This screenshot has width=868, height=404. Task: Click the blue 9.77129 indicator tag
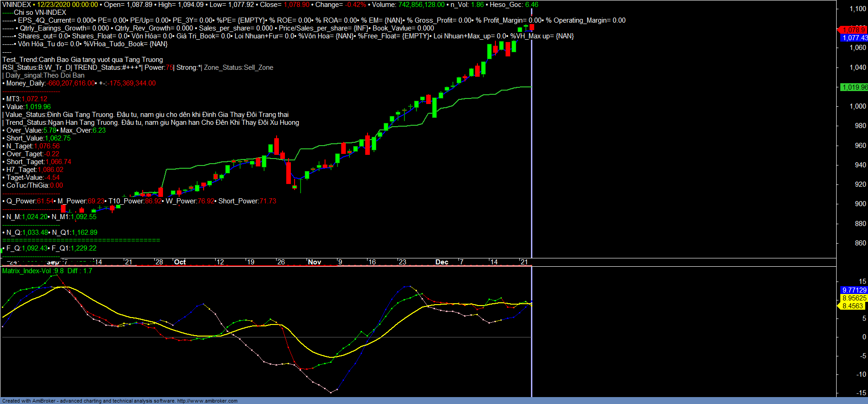[x=854, y=290]
